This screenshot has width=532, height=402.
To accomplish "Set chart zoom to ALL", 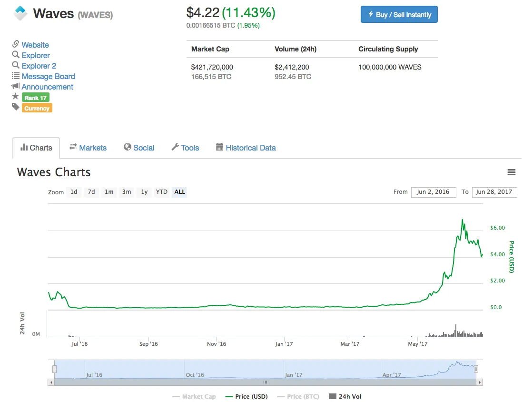I will click(x=179, y=192).
